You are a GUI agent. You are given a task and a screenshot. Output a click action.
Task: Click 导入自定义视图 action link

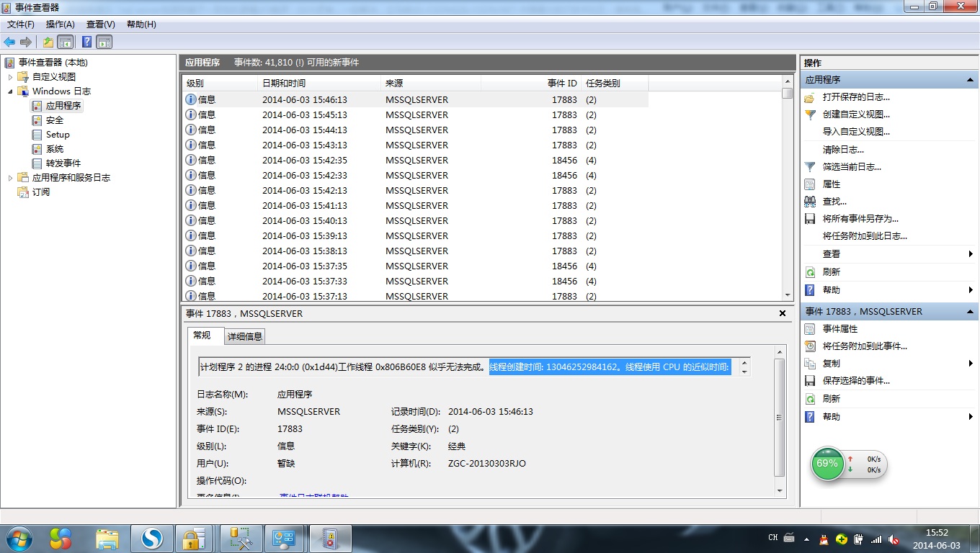(856, 132)
